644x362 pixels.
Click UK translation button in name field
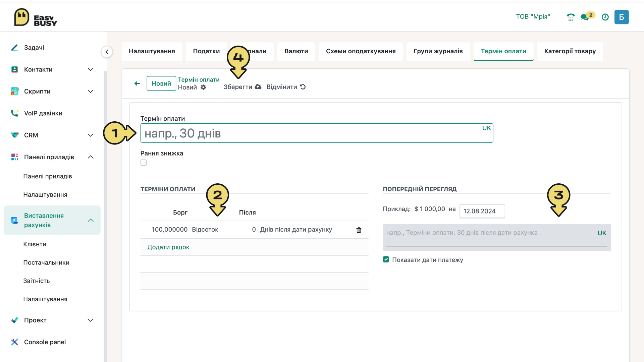coord(486,128)
